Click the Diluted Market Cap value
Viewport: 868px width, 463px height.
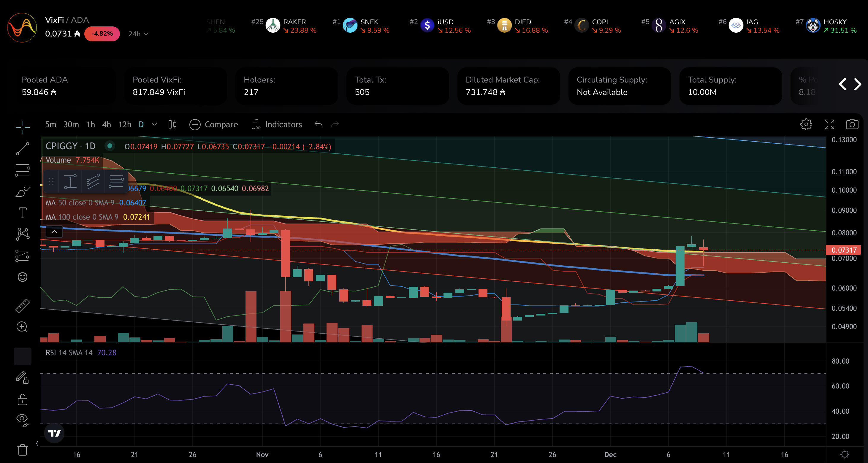pyautogui.click(x=486, y=92)
